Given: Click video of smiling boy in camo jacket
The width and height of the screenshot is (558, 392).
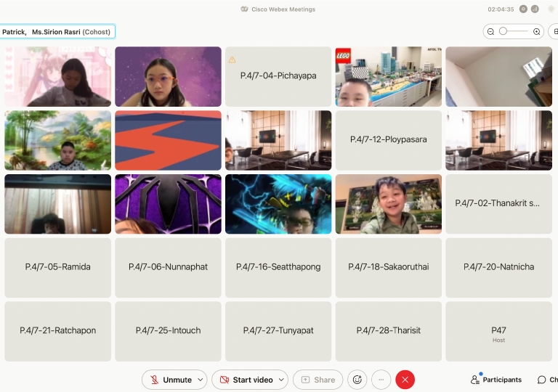Looking at the screenshot, I should (x=389, y=204).
